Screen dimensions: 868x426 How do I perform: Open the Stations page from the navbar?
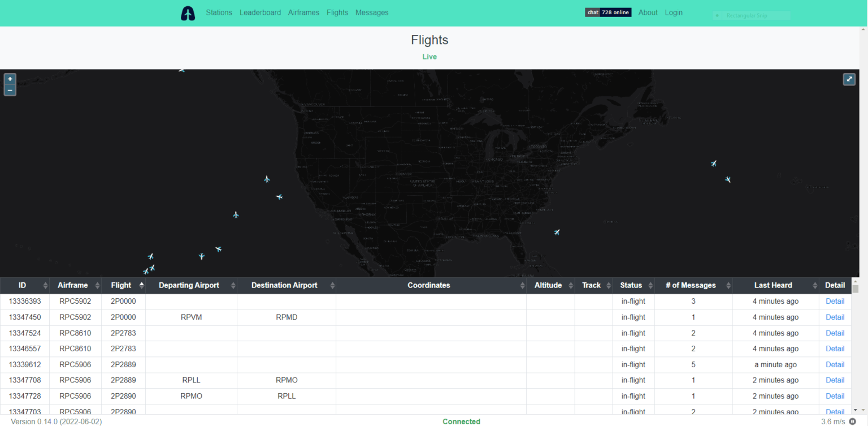(x=219, y=12)
